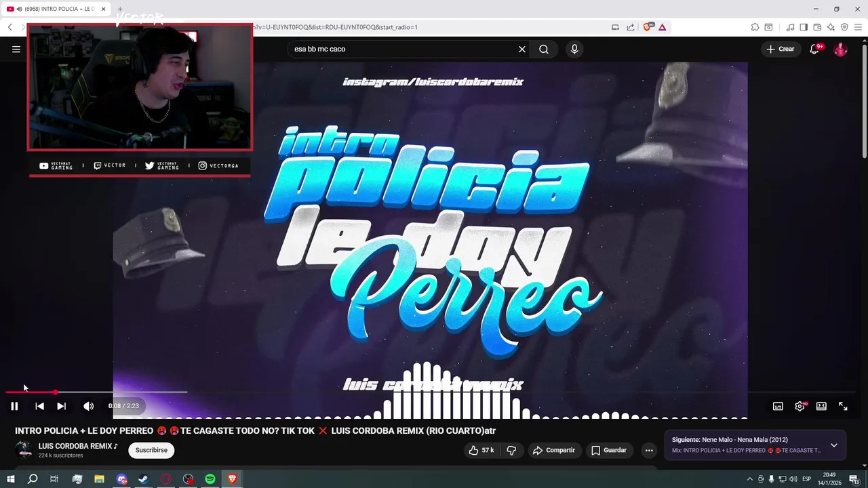
Task: Click the YouTube search magnifier button
Action: [544, 49]
